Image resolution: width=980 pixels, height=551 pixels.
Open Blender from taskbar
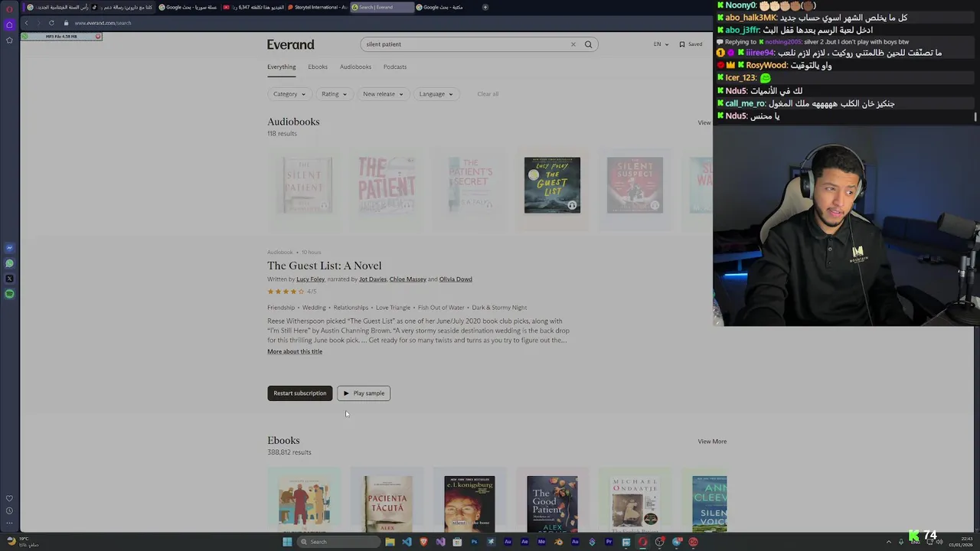click(558, 542)
